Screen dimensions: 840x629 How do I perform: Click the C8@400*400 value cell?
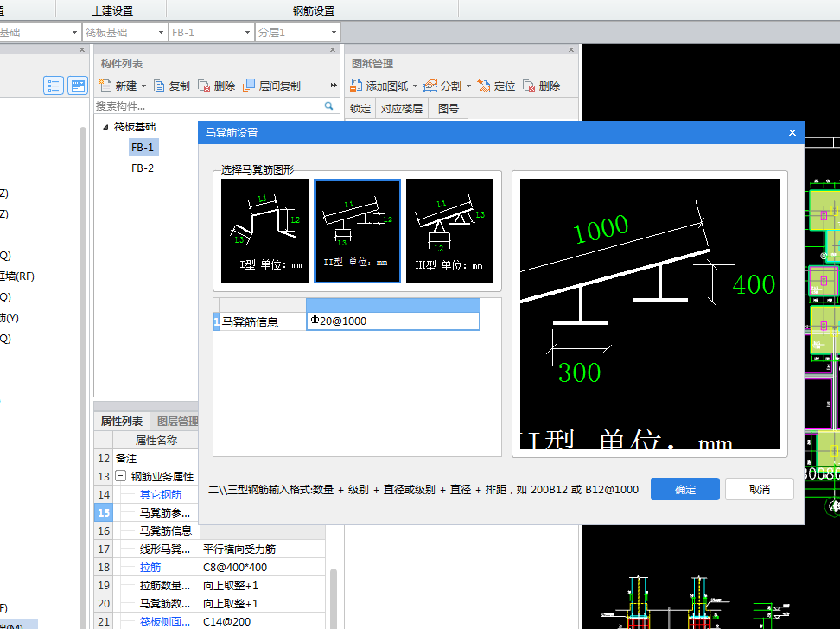(x=263, y=568)
